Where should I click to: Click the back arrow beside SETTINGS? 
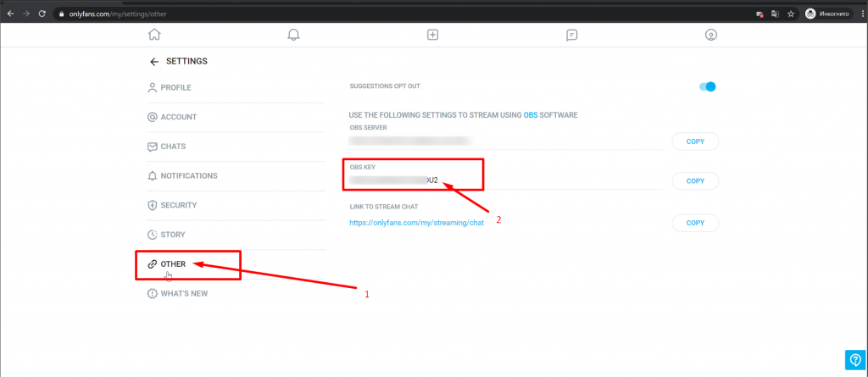pos(154,62)
